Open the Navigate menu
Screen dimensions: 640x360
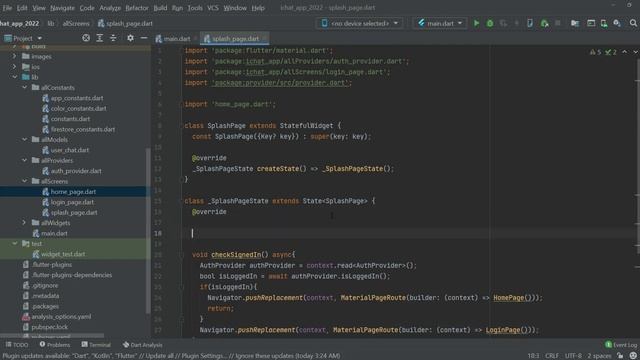pos(62,8)
